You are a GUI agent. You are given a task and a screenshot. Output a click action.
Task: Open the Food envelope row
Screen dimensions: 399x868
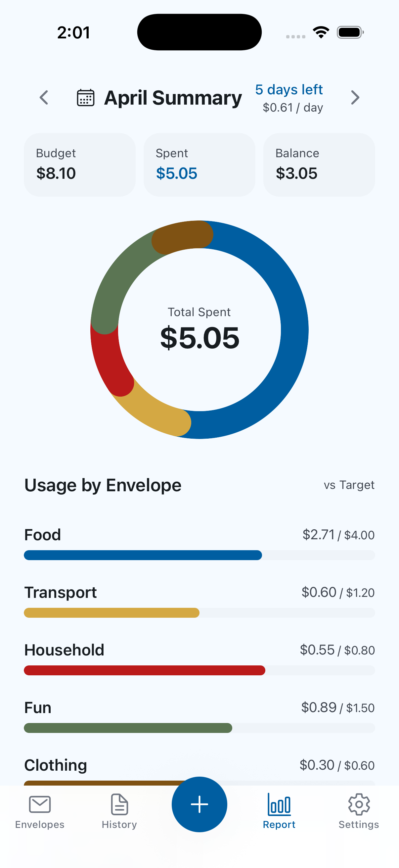[199, 543]
